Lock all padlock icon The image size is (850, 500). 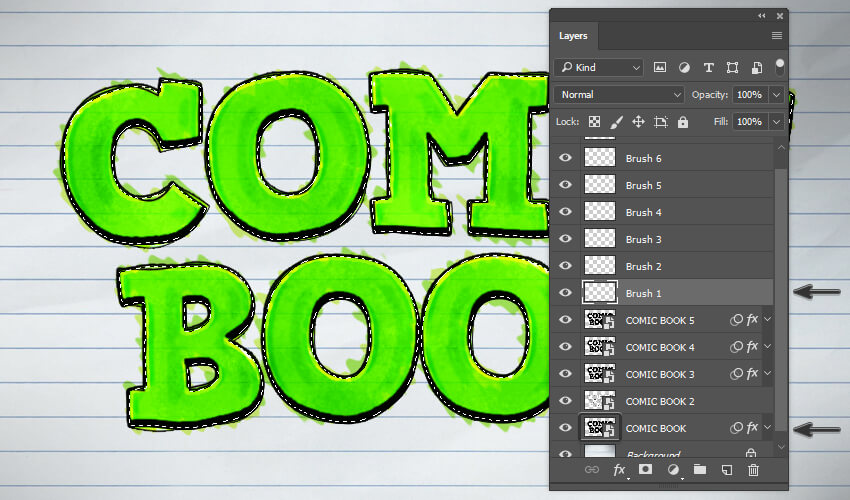coord(682,121)
